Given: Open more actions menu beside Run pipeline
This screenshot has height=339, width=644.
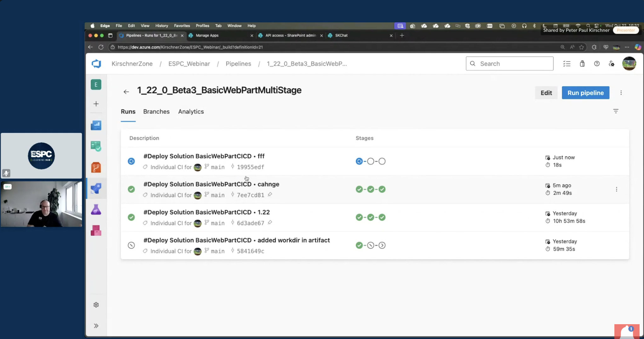Looking at the screenshot, I should pos(621,93).
